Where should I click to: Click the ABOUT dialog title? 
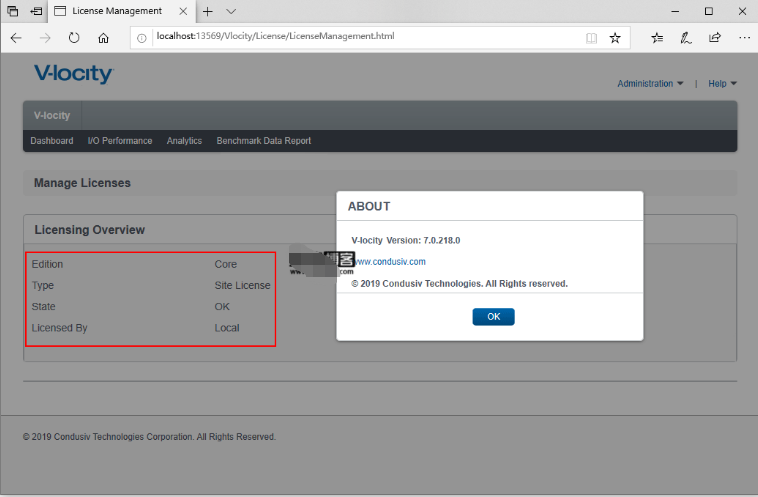369,206
